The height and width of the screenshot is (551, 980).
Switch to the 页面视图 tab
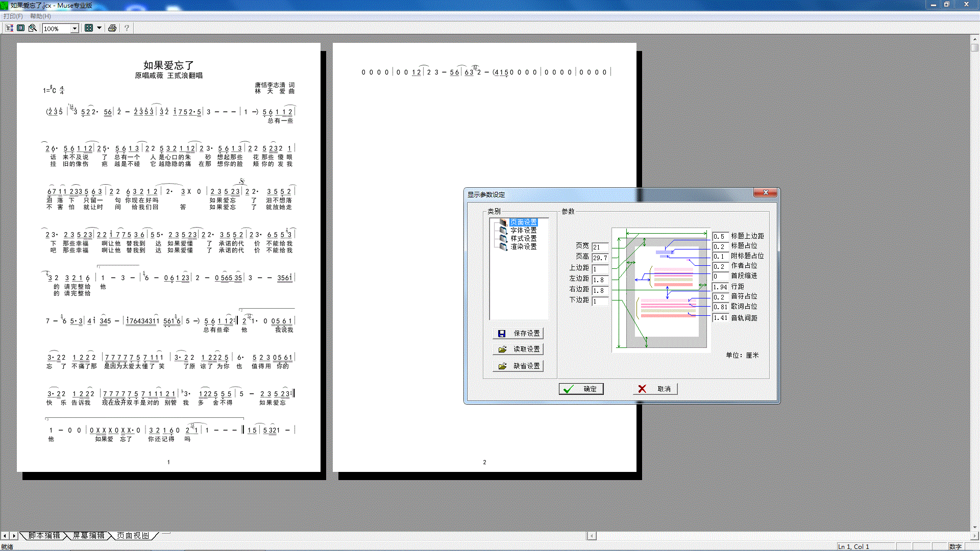(x=133, y=536)
